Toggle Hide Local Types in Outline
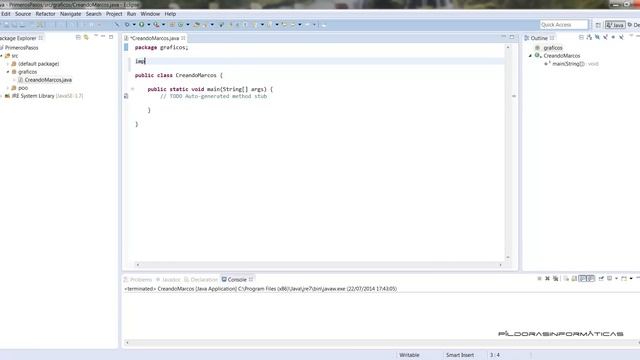The height and width of the screenshot is (360, 640). pos(621,37)
